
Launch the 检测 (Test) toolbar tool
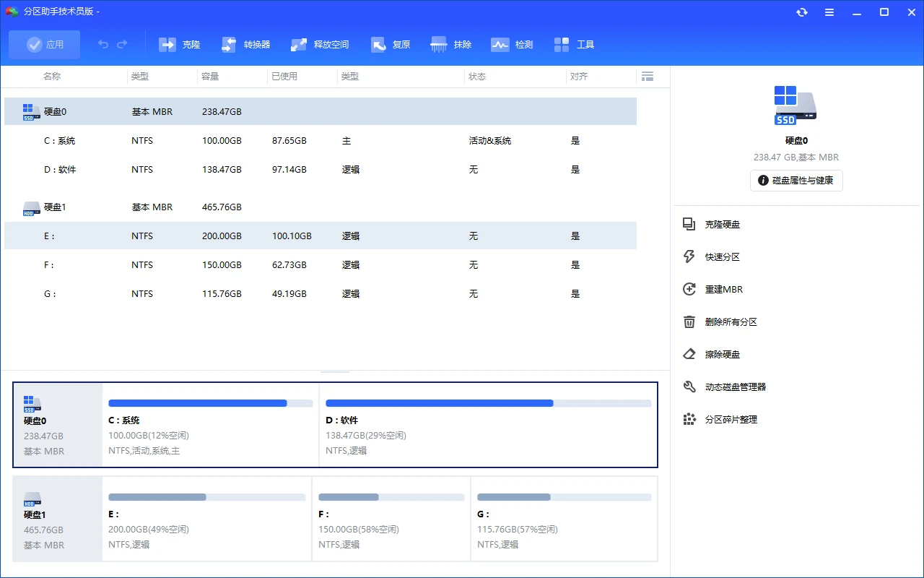(511, 44)
